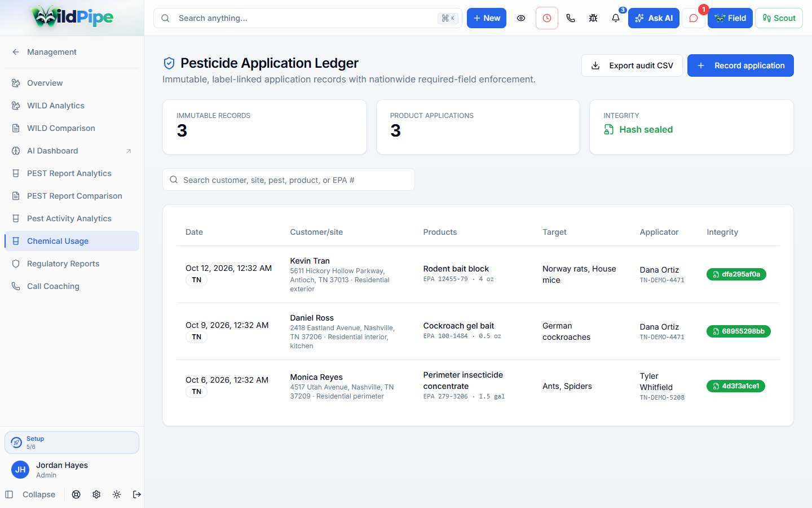Open the Overview menu item
Viewport: 812px width, 508px height.
[72, 83]
